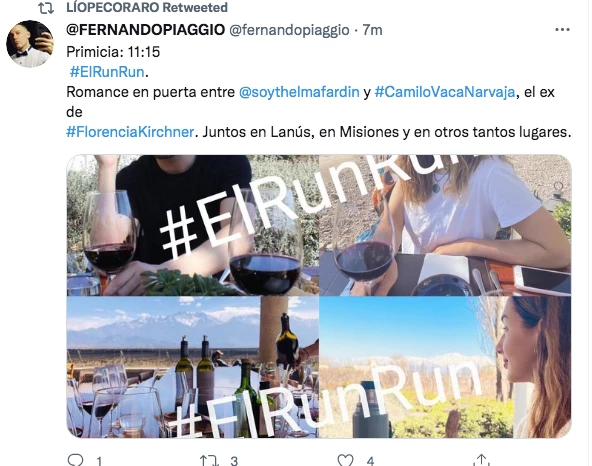Visit @soythelmafardin mention link
592x466 pixels.
click(x=299, y=92)
